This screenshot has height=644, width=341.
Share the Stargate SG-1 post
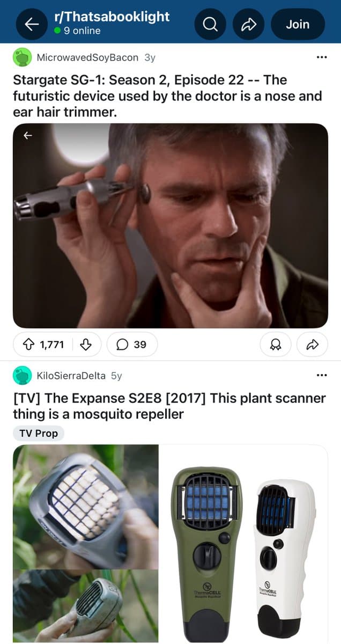312,345
